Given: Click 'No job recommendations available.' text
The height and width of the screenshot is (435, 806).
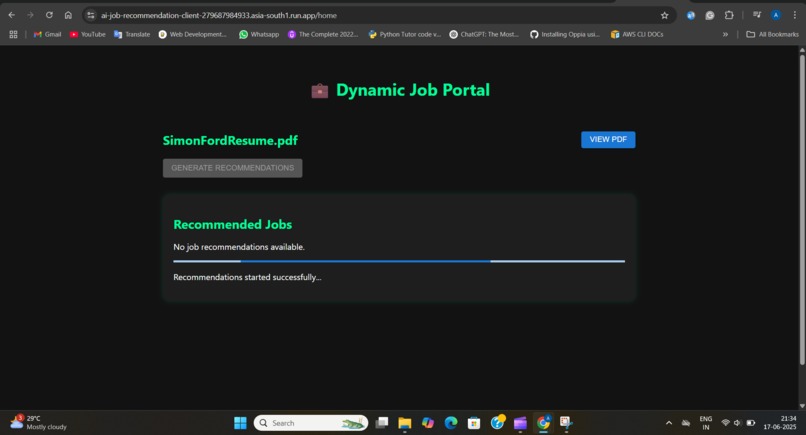Looking at the screenshot, I should (239, 247).
